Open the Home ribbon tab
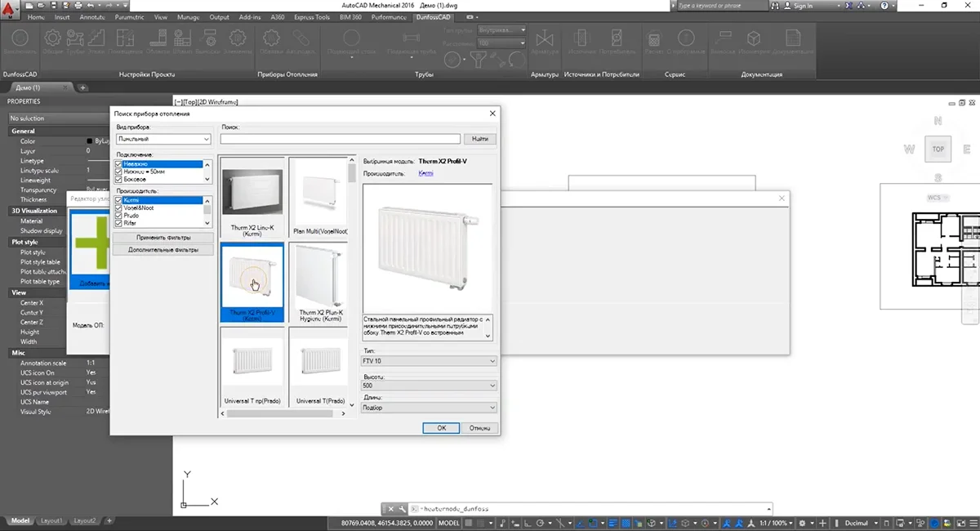The height and width of the screenshot is (531, 980). point(36,17)
